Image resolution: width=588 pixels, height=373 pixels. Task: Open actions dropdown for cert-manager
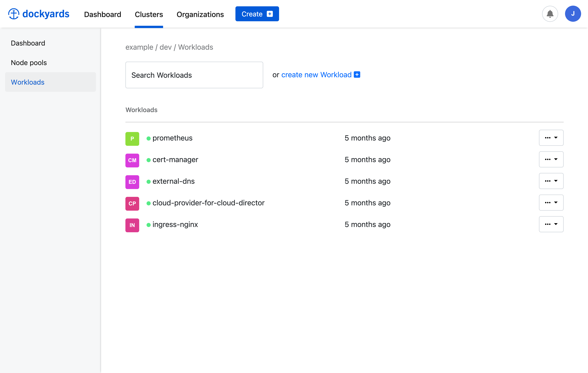click(551, 159)
